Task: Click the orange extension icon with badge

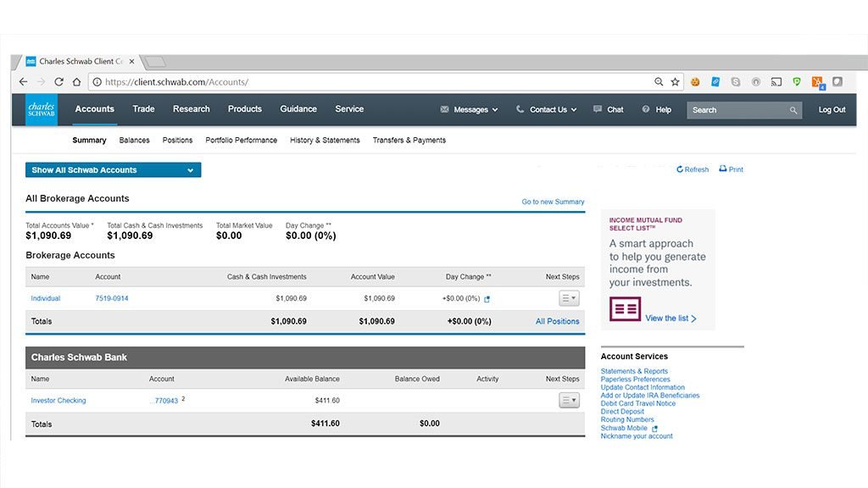Action: pyautogui.click(x=818, y=82)
